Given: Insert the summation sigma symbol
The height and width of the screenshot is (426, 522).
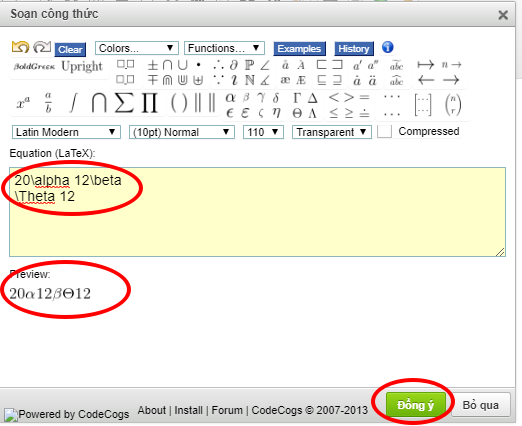Looking at the screenshot, I should tap(124, 103).
